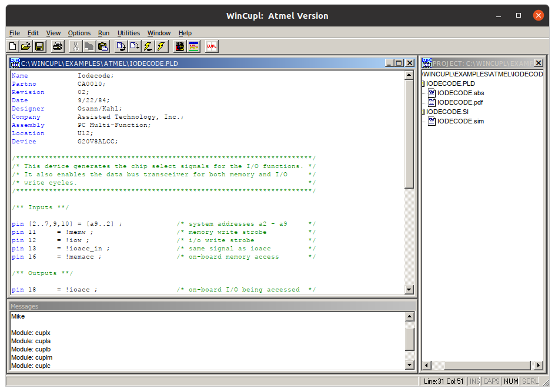Click the New file toolbar icon
Image resolution: width=555 pixels, height=392 pixels.
[x=14, y=46]
